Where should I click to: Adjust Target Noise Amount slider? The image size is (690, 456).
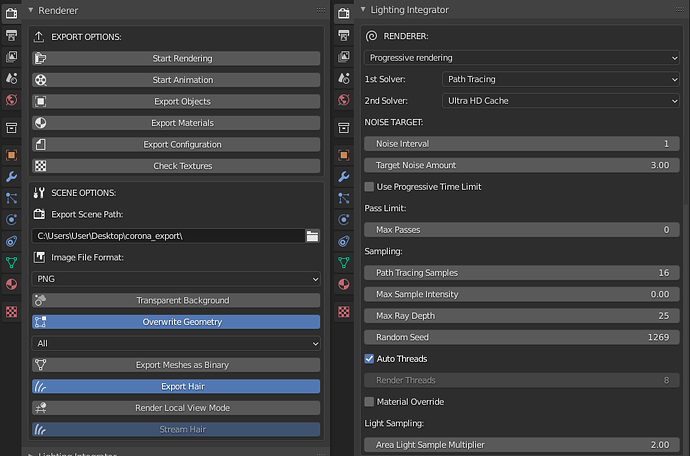522,165
